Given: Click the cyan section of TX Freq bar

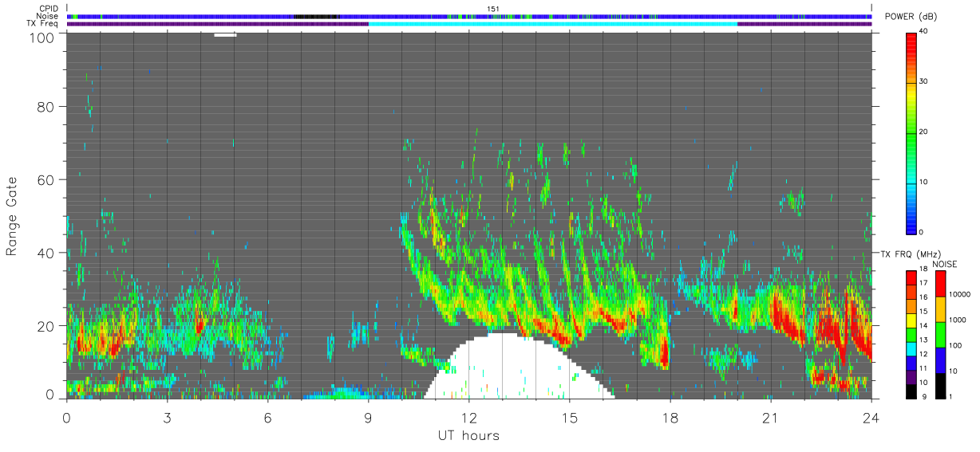Looking at the screenshot, I should pos(553,24).
